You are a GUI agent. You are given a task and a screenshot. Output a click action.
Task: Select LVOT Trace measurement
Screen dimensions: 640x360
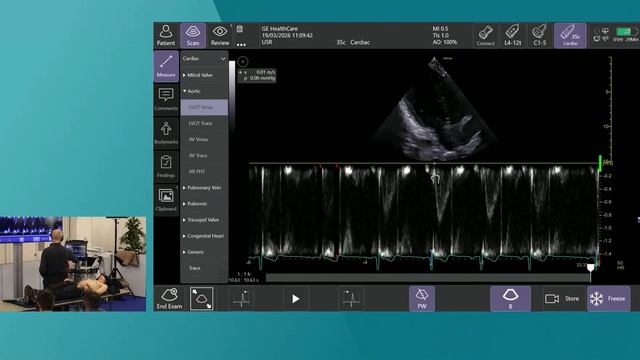(x=204, y=123)
